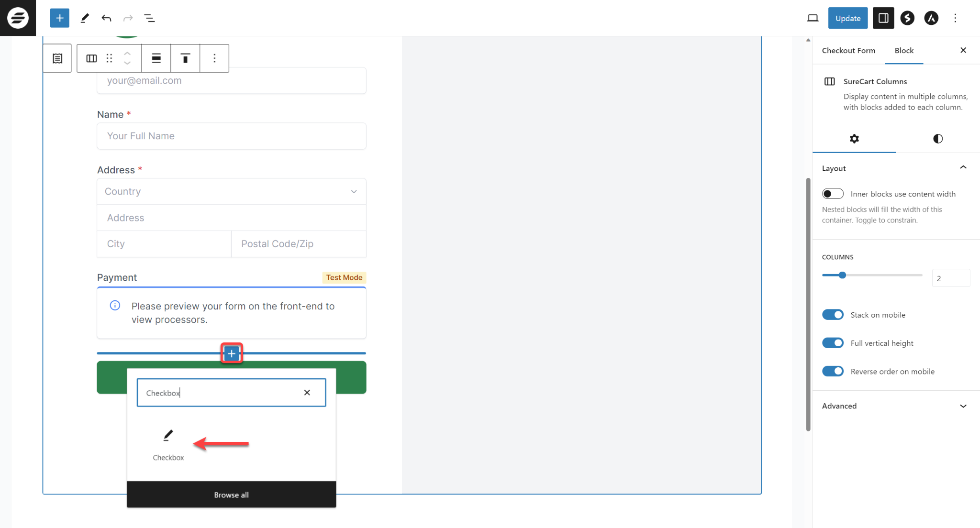The height and width of the screenshot is (528, 980).
Task: Click the settings gear icon in Block panel
Action: click(x=855, y=138)
